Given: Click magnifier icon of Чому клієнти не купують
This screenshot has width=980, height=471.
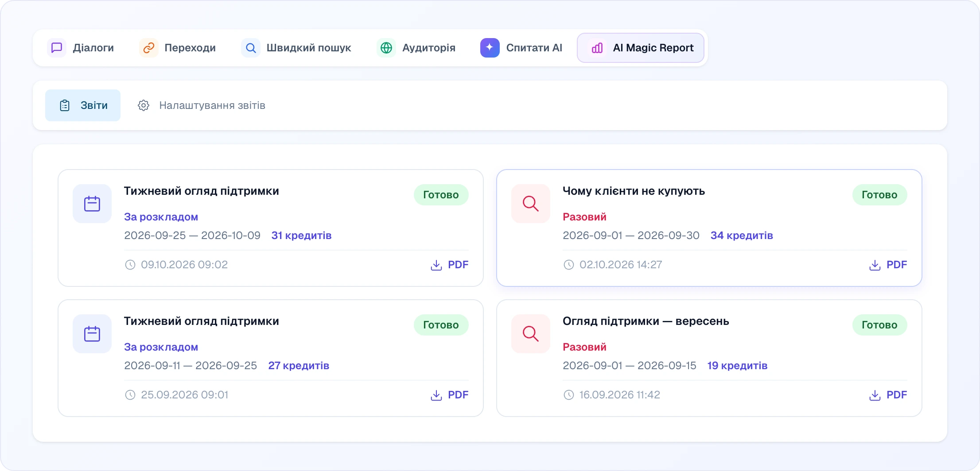Looking at the screenshot, I should click(531, 204).
